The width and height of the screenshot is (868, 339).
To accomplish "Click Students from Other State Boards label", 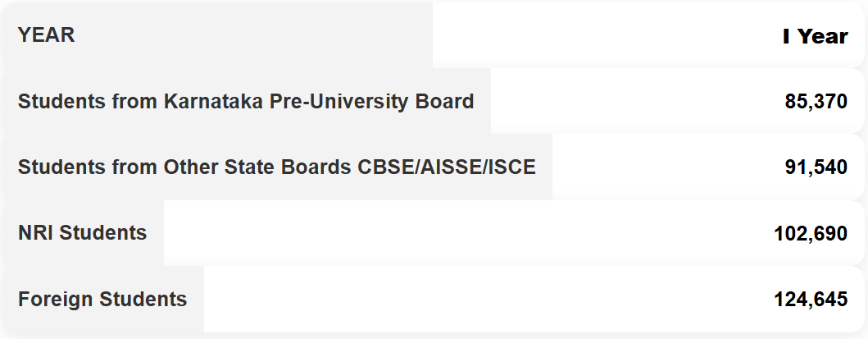I will (276, 167).
